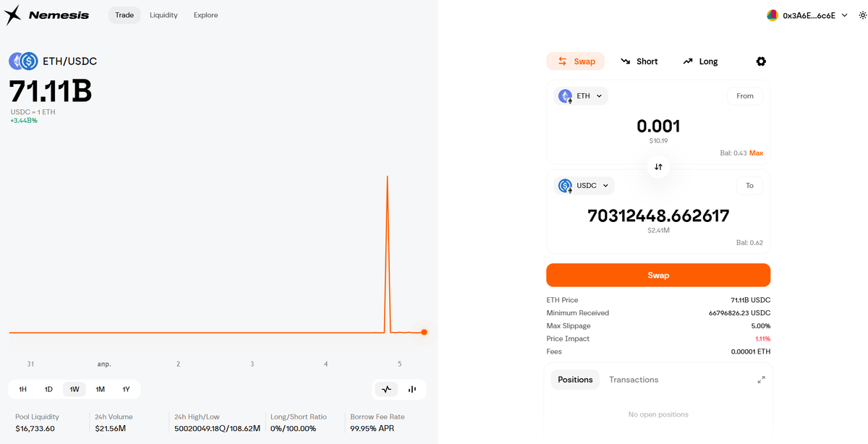The height and width of the screenshot is (444, 868).
Task: Select the 1M chart timeframe
Action: point(101,389)
